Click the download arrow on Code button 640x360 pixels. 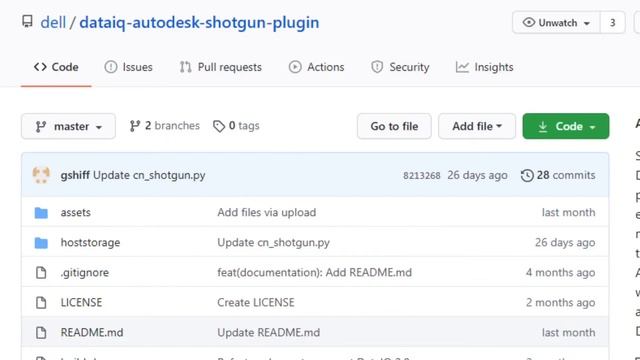tap(542, 127)
